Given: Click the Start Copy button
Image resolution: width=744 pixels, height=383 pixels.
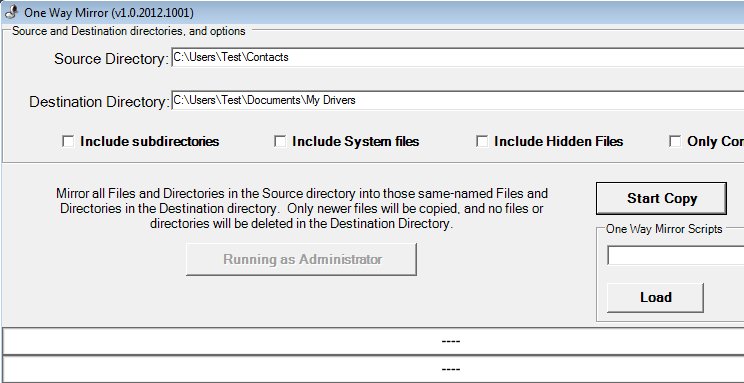Looking at the screenshot, I should (661, 198).
